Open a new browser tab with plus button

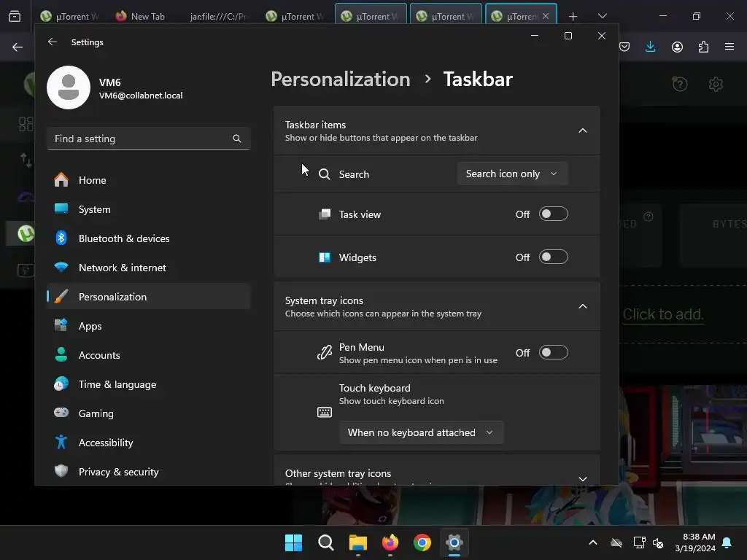click(573, 17)
